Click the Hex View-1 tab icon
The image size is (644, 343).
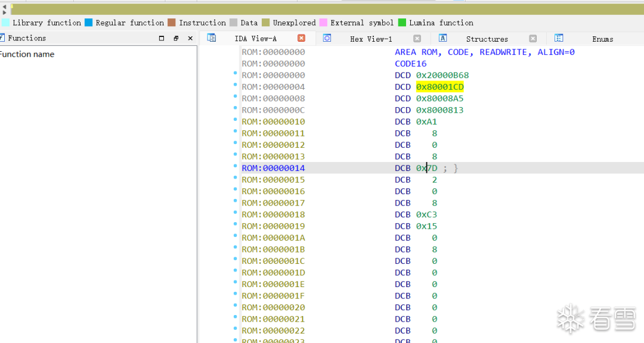click(326, 38)
